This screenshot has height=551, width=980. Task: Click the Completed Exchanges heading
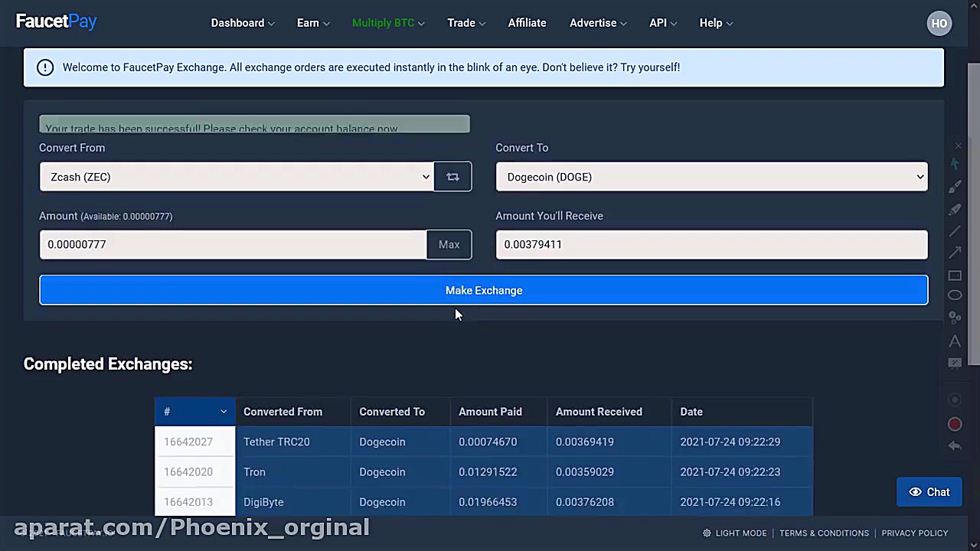click(108, 364)
